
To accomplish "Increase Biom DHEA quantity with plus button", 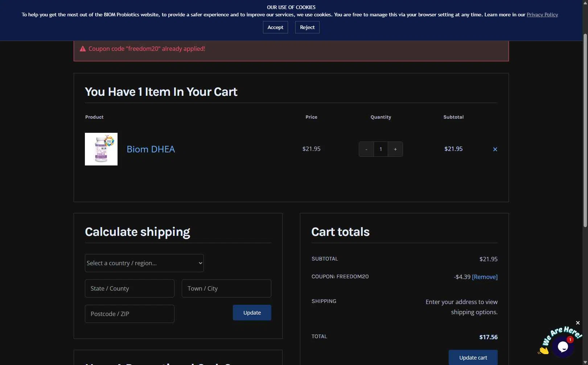I will pyautogui.click(x=395, y=149).
